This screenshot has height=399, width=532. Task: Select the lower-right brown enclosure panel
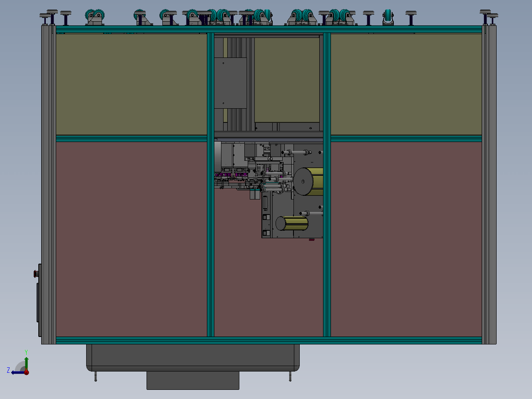[406, 239]
